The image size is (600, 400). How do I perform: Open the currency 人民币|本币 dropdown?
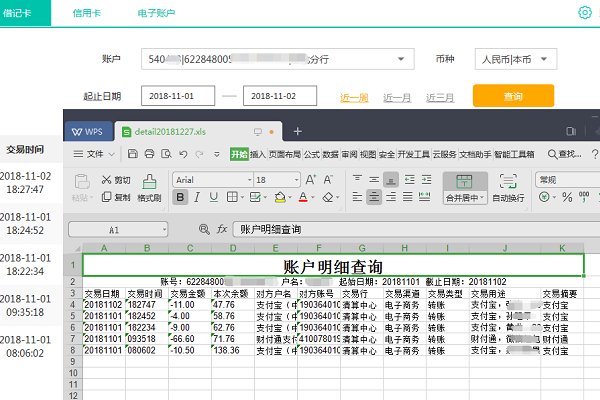coord(544,59)
